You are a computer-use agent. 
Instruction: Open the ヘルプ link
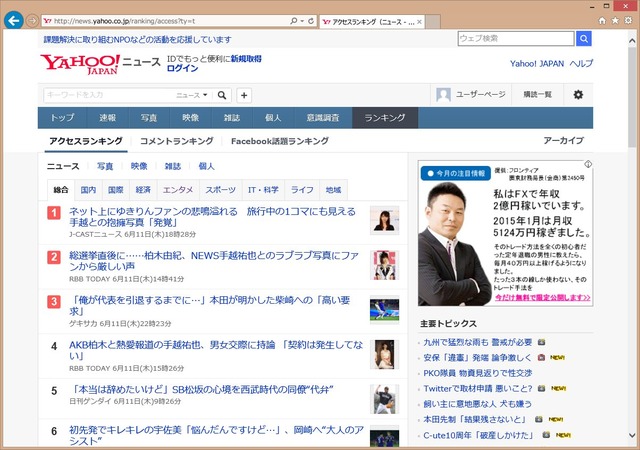581,64
